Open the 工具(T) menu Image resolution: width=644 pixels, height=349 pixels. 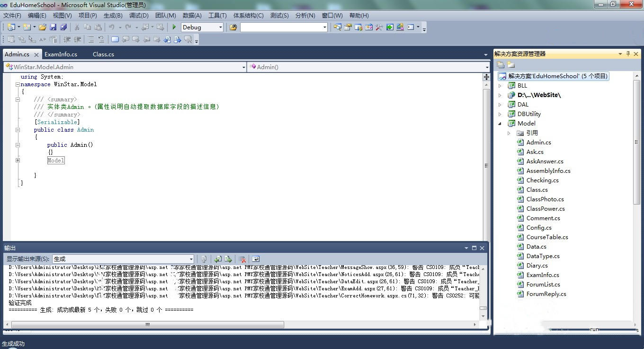(217, 15)
